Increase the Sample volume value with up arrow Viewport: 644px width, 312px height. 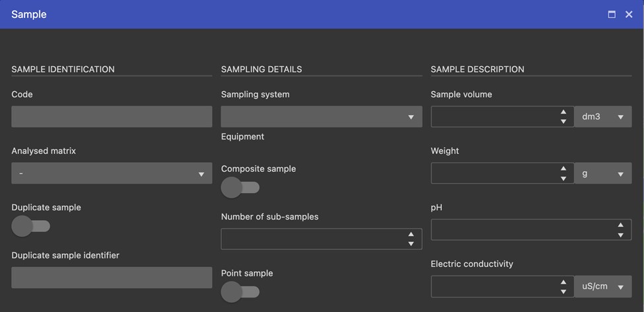[x=563, y=112]
